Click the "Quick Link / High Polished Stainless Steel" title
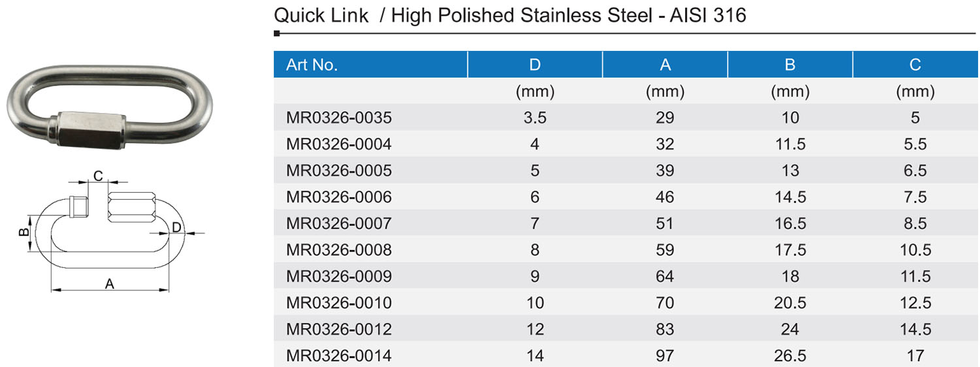The image size is (980, 367). pyautogui.click(x=510, y=15)
